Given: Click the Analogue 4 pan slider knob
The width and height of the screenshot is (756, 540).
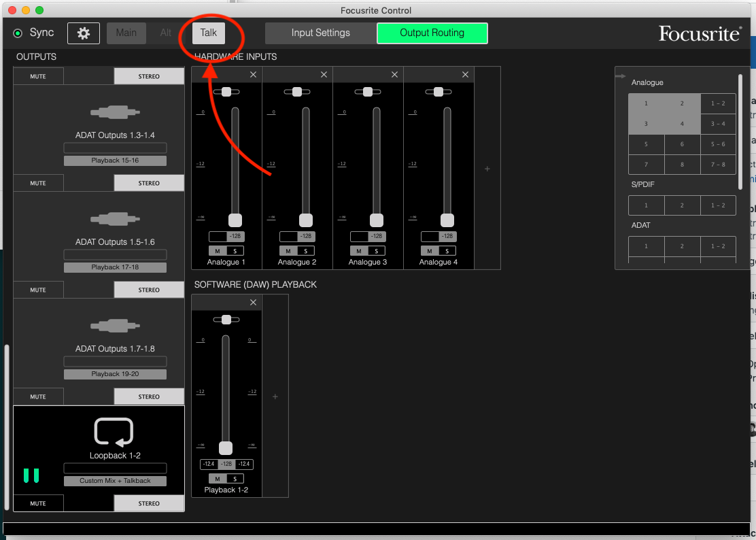Looking at the screenshot, I should (439, 92).
